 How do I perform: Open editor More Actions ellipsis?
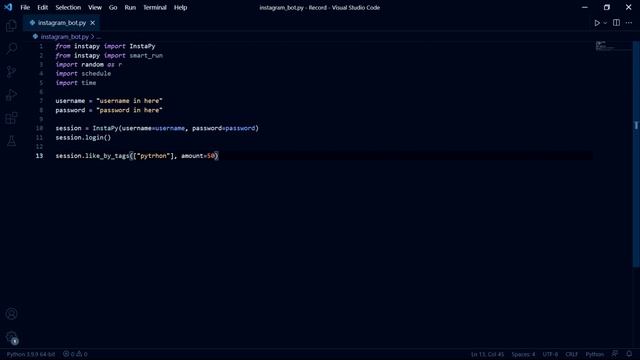[x=629, y=23]
